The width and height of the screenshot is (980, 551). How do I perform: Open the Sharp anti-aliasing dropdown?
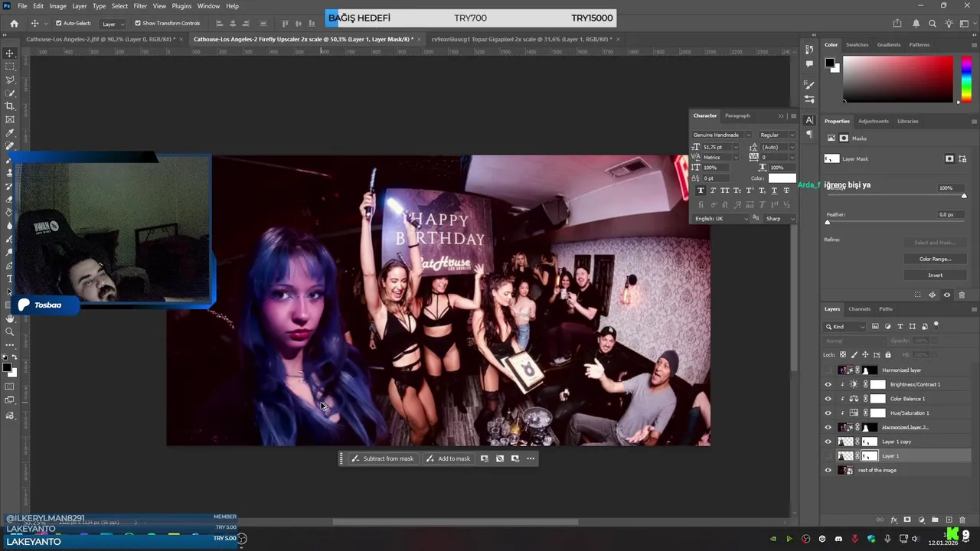coord(779,219)
